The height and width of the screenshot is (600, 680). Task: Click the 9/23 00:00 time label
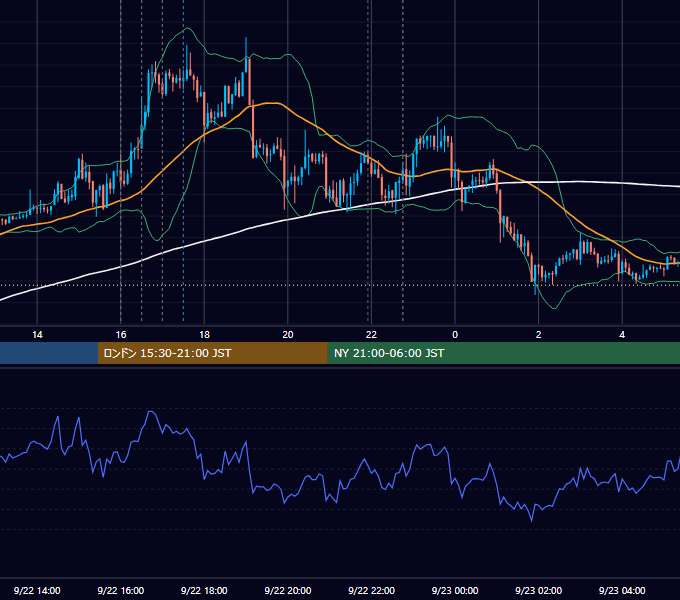[455, 590]
